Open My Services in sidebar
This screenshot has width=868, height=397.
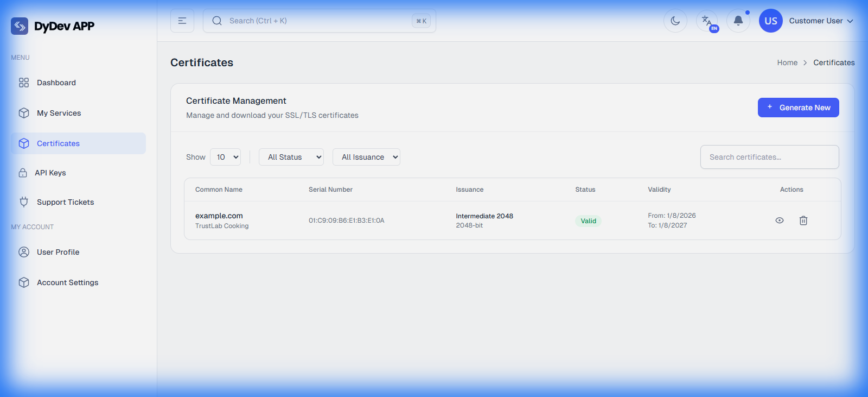click(x=59, y=113)
